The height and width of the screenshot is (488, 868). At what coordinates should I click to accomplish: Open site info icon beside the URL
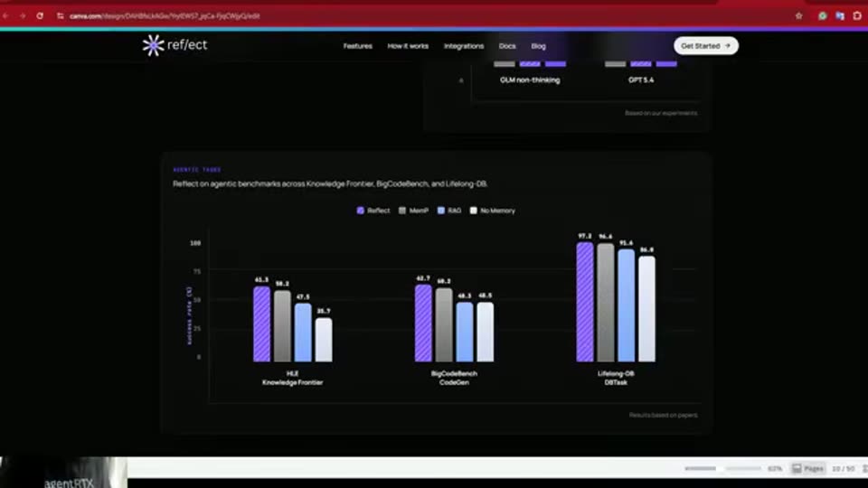coord(60,16)
